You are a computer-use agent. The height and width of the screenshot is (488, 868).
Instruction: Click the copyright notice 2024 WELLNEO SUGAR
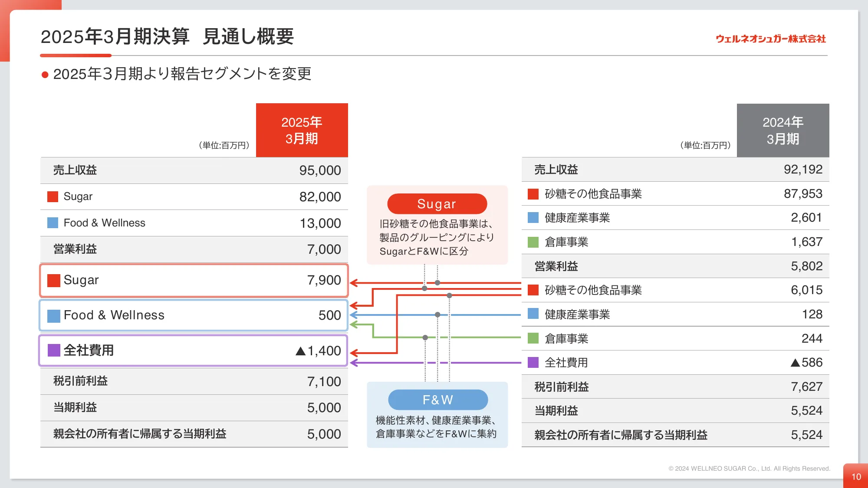point(749,469)
